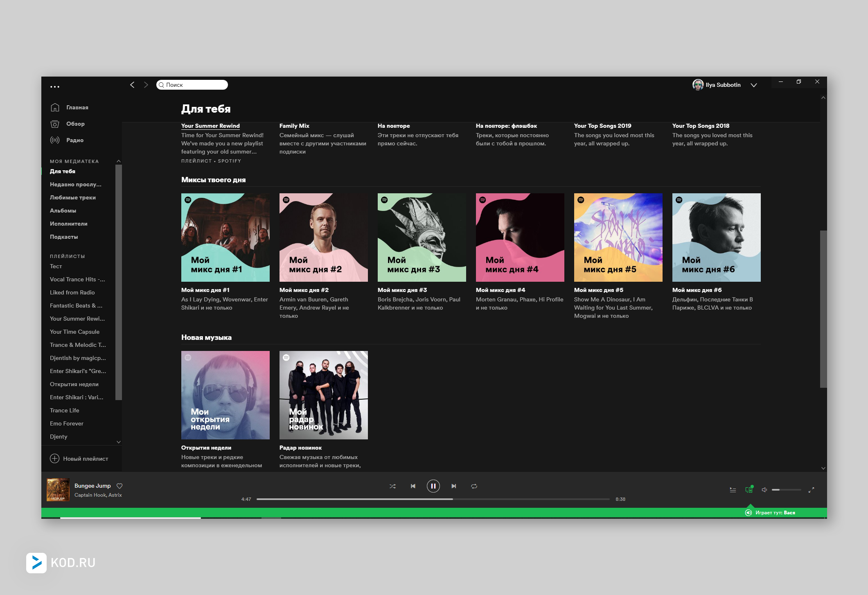
Task: Open Djentish by magicp playlist
Action: coord(78,358)
